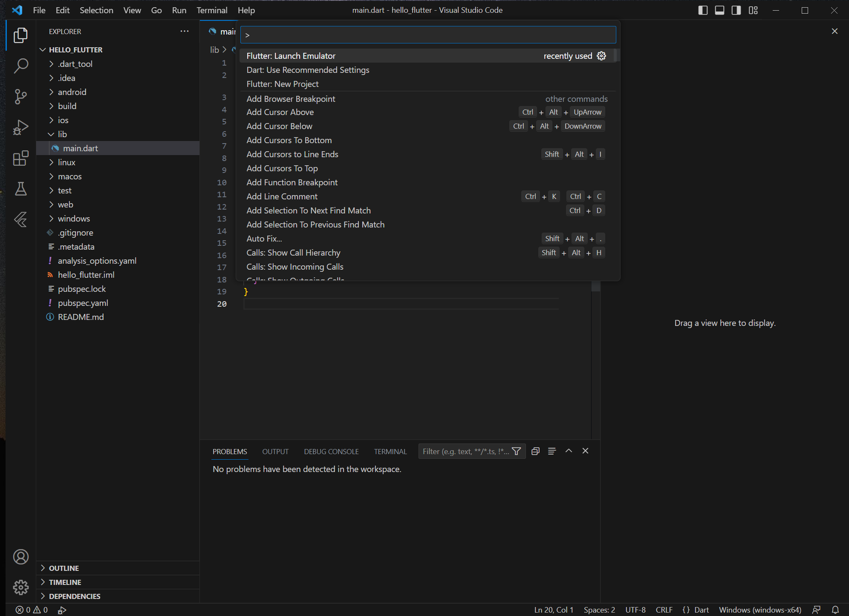Open the Manage gear icon
This screenshot has height=616, width=849.
[20, 587]
